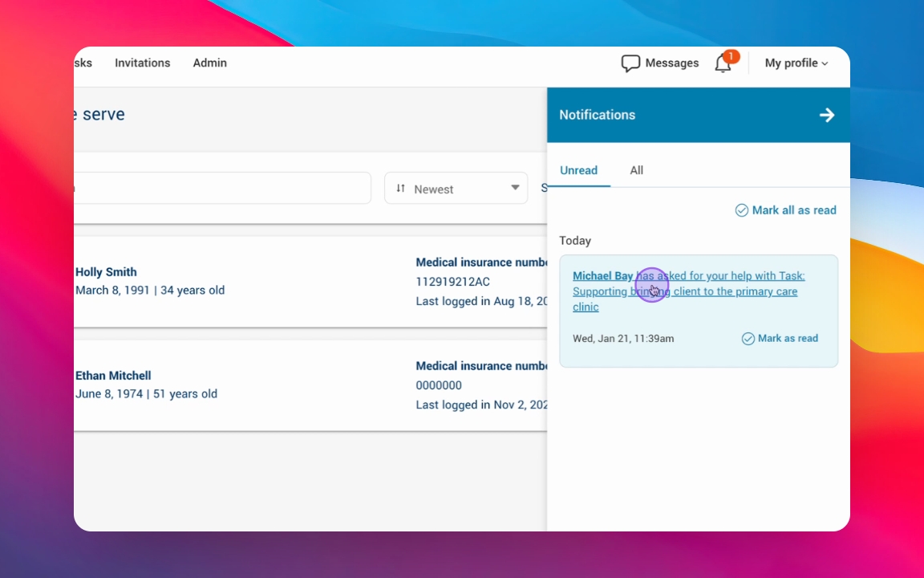The image size is (924, 578).
Task: Select insurance number 112919212AC
Action: 452,282
